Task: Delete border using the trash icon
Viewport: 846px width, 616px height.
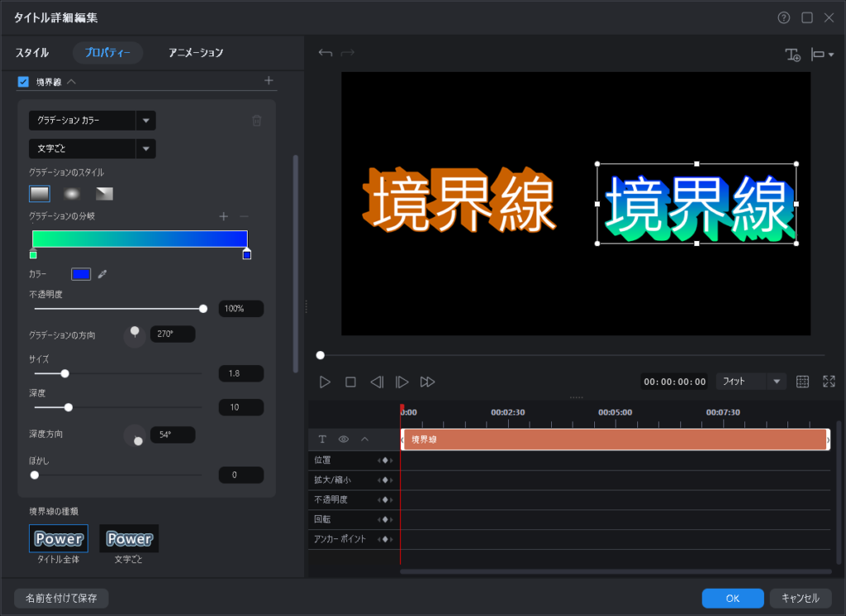Action: pyautogui.click(x=257, y=121)
